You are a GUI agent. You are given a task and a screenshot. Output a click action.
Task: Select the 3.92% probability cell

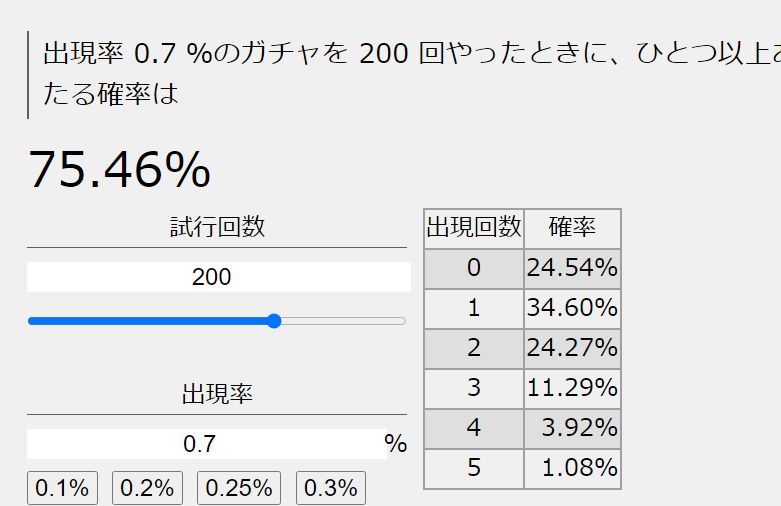point(572,428)
